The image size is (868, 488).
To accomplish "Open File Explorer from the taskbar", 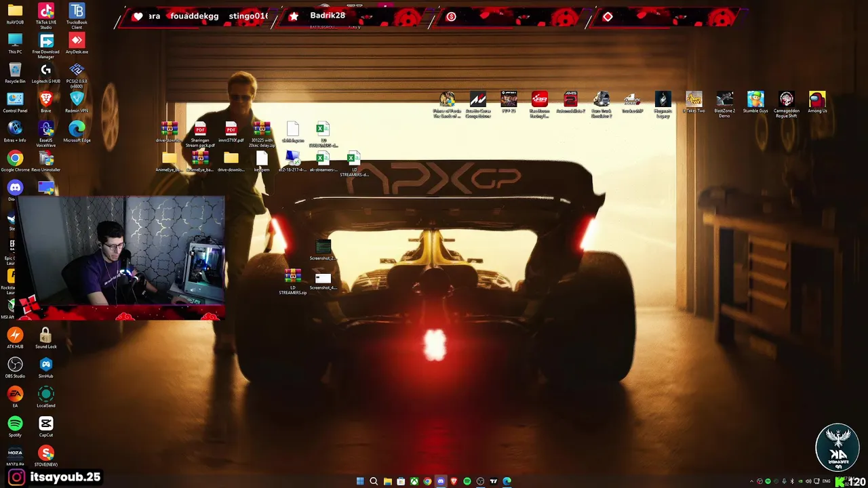I will click(387, 481).
